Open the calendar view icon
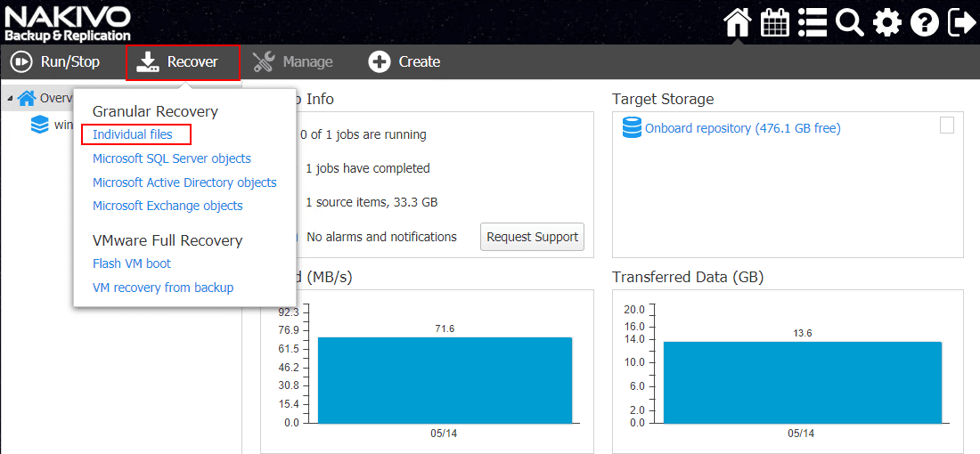980x454 pixels. [775, 22]
